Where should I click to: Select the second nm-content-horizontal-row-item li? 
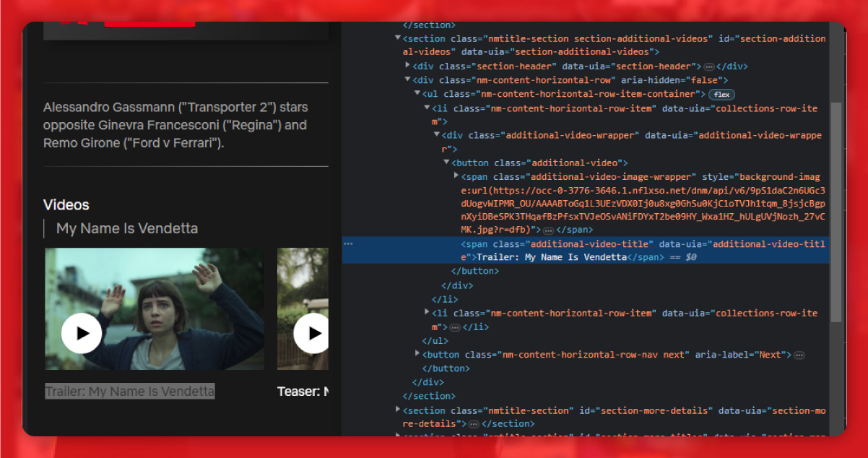[578, 313]
